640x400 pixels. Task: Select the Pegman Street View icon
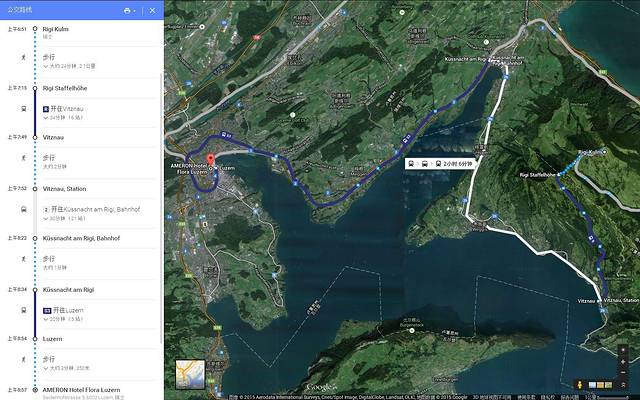tap(580, 384)
